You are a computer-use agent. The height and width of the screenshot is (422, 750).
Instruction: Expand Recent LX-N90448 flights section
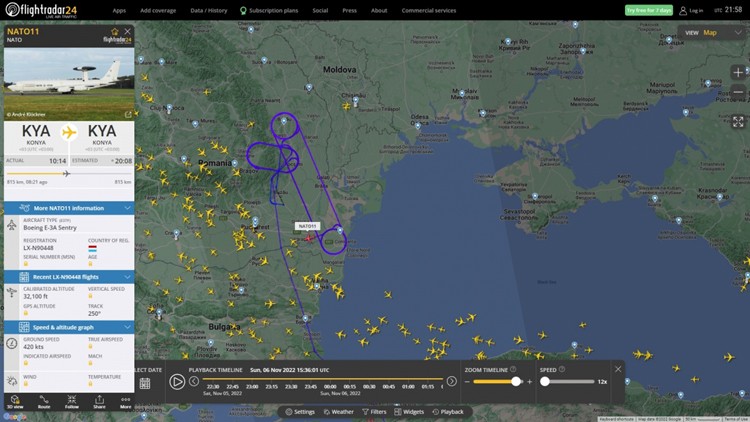69,277
